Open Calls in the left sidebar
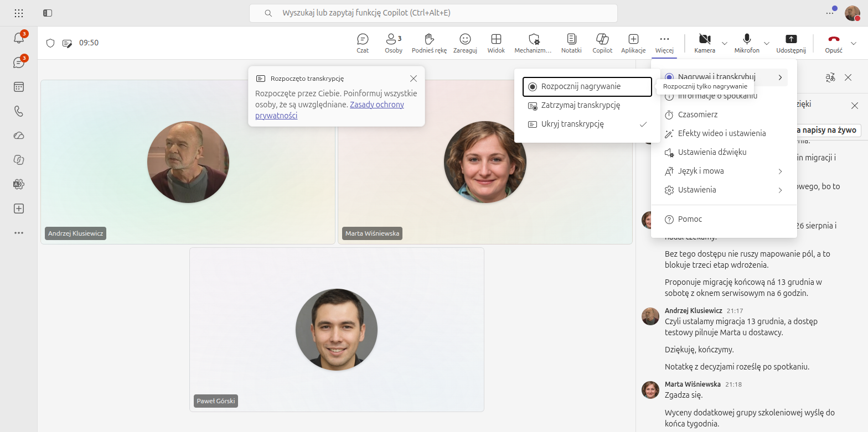 (19, 111)
